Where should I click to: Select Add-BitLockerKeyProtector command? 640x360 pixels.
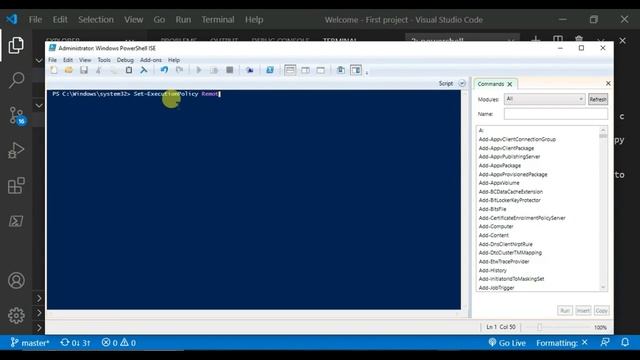coord(509,200)
